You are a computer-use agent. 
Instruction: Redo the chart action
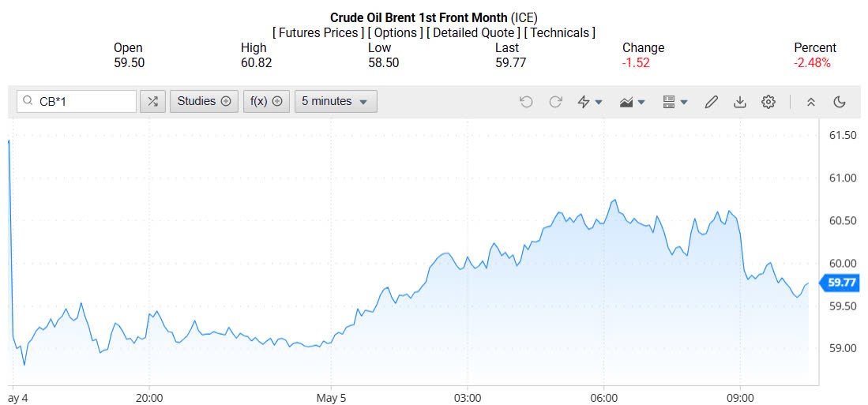point(555,102)
